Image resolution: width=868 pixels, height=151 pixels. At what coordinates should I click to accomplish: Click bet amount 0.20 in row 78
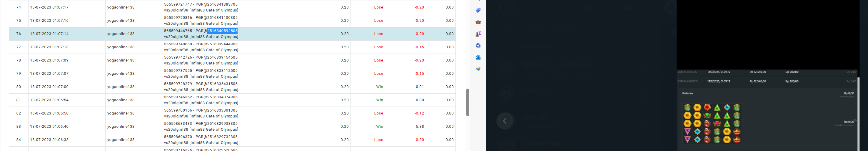[x=344, y=60]
